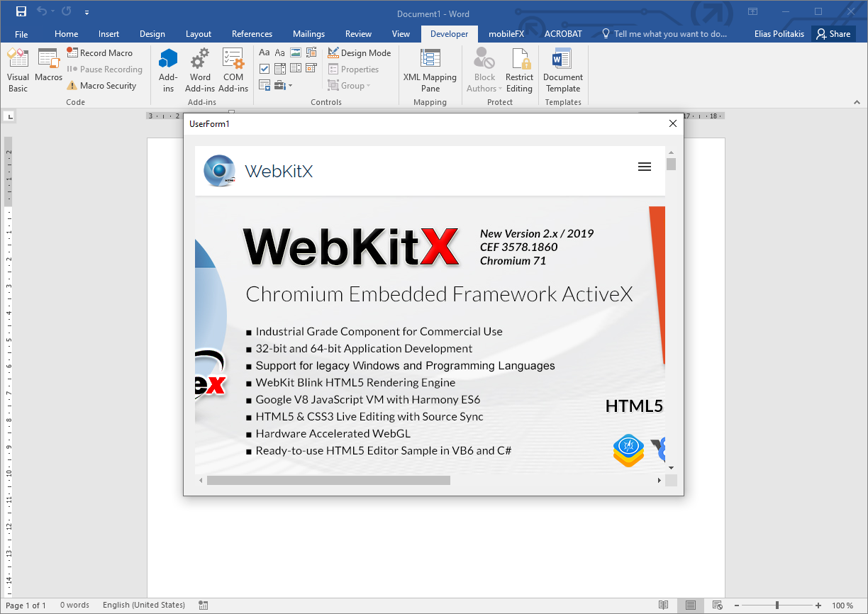The image size is (868, 614).
Task: Insert Plain Text content control
Action: click(280, 52)
